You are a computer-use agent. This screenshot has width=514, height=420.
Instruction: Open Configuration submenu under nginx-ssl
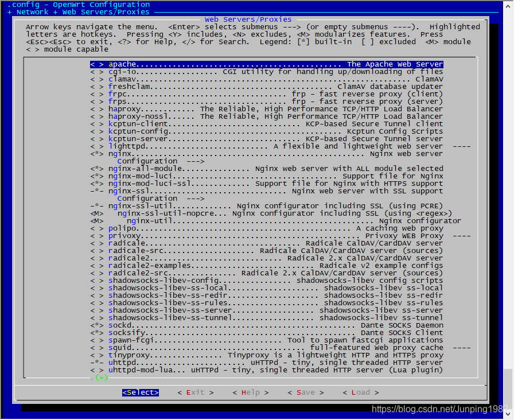pos(161,199)
